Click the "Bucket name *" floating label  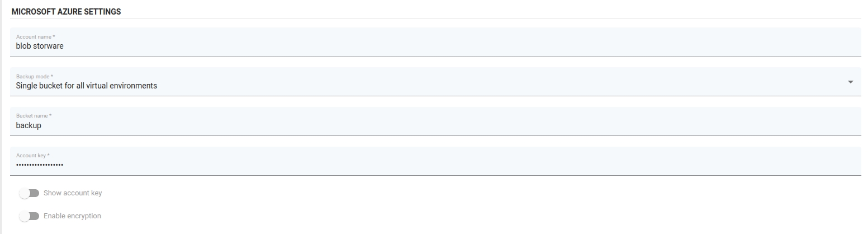click(34, 116)
